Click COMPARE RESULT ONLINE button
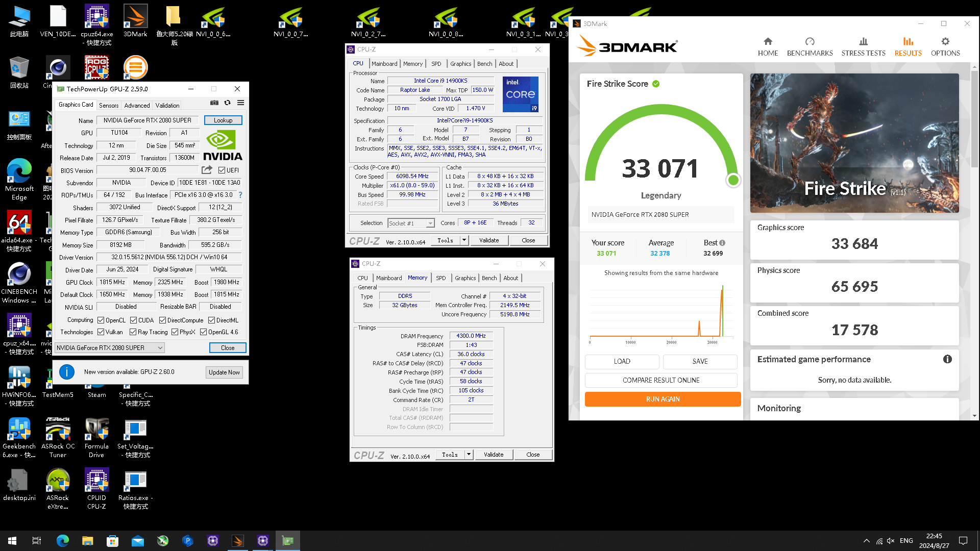Image resolution: width=980 pixels, height=551 pixels. [x=661, y=380]
